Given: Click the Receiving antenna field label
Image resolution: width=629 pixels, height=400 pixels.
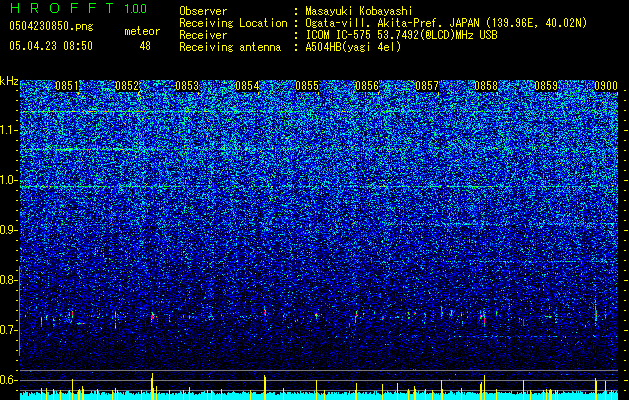Looking at the screenshot, I should tap(230, 47).
